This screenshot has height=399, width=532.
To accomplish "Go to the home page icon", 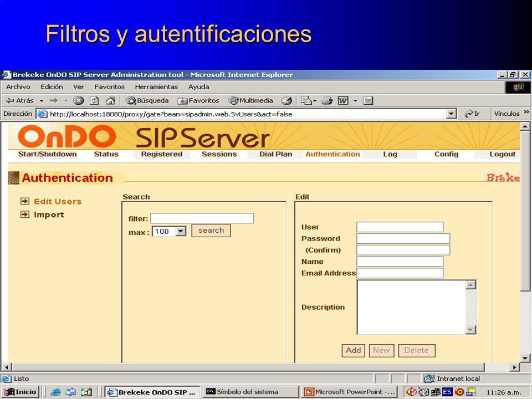I will [x=110, y=100].
